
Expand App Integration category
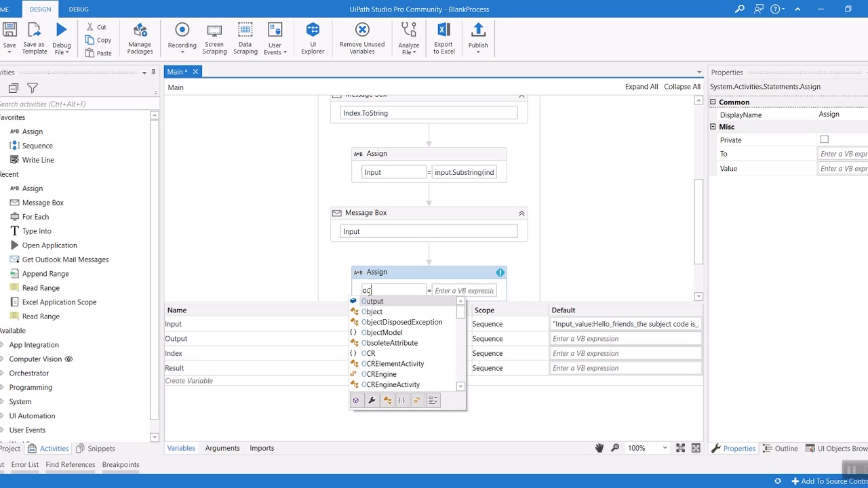tap(3, 345)
